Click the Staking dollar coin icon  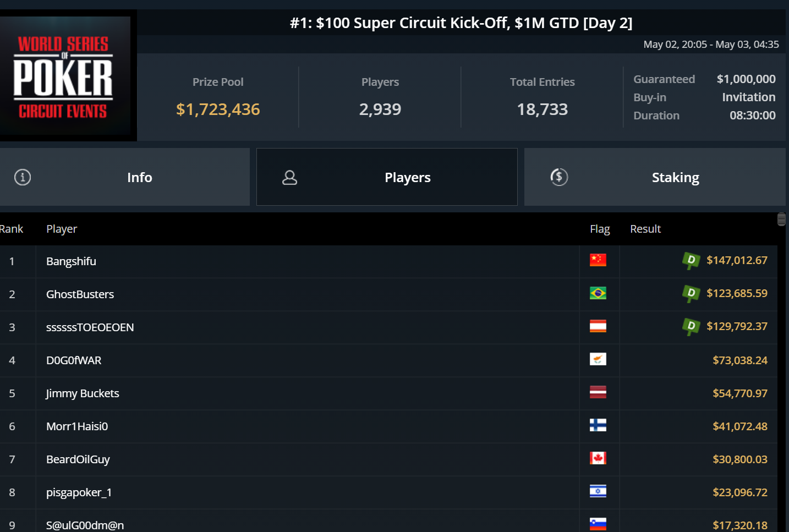pyautogui.click(x=559, y=177)
